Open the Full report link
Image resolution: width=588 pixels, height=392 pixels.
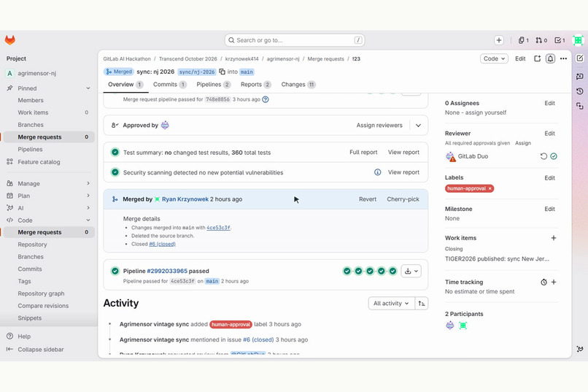363,153
